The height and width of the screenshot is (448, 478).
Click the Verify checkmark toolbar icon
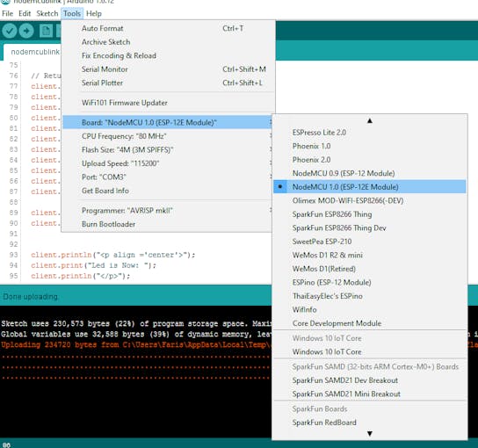9,31
